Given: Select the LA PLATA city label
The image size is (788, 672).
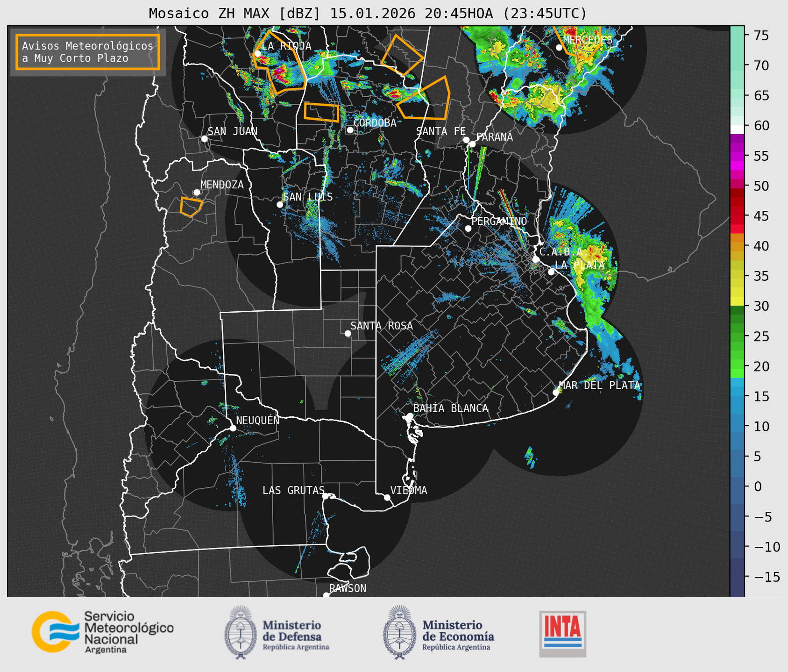Looking at the screenshot, I should pos(580,265).
